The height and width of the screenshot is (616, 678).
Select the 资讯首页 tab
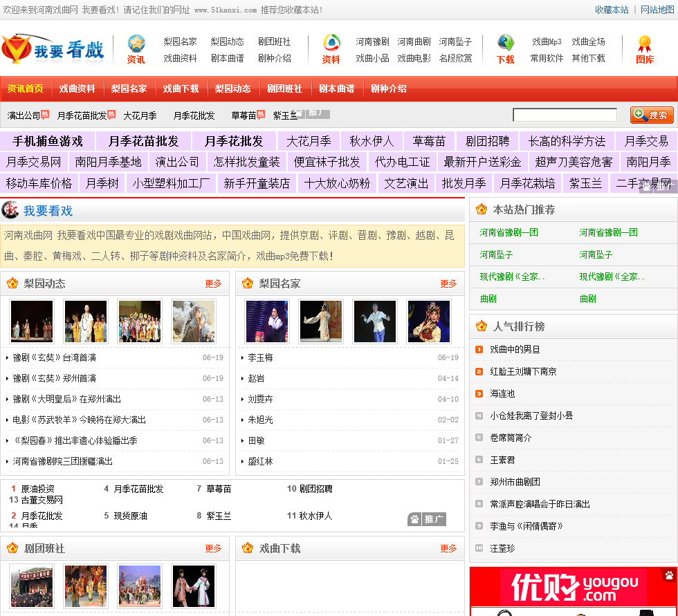[x=26, y=88]
